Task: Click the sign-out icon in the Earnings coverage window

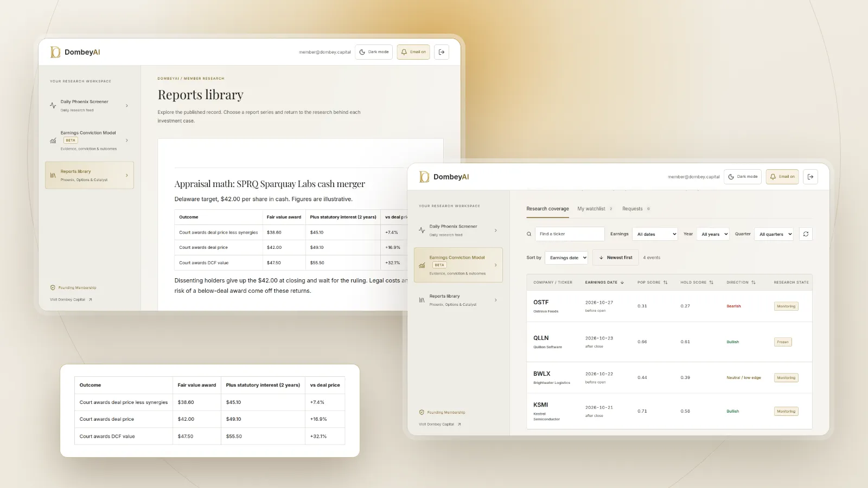Action: pyautogui.click(x=810, y=177)
